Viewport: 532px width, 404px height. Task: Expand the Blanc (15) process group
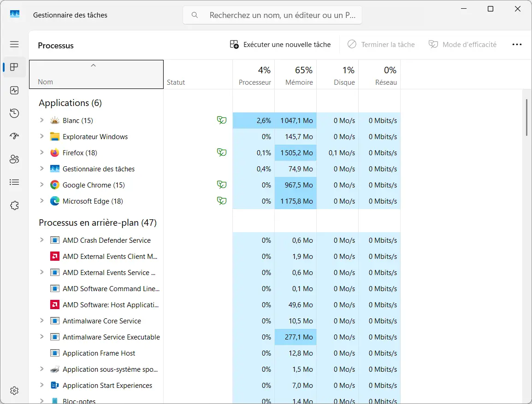(x=42, y=120)
